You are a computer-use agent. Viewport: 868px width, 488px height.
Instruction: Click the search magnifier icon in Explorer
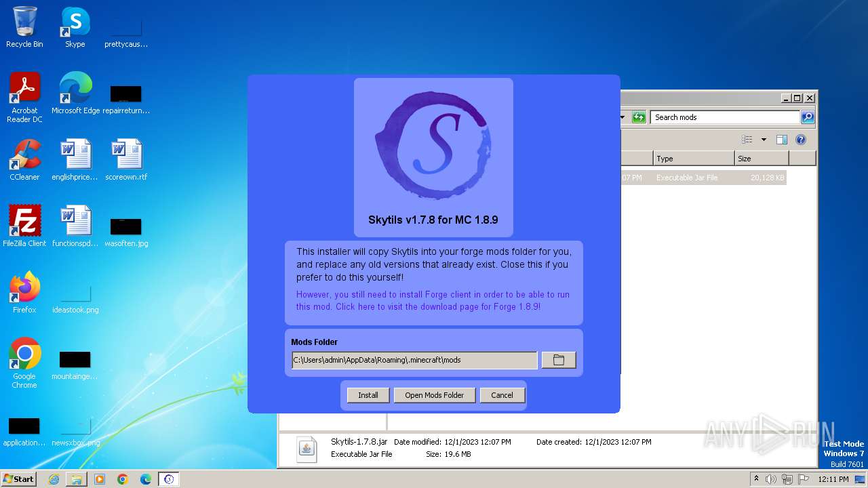pyautogui.click(x=808, y=117)
